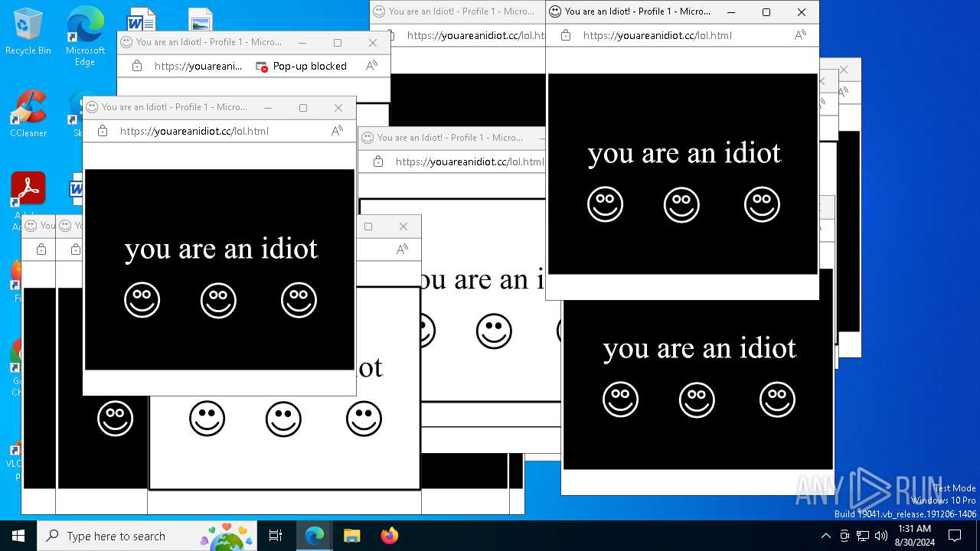Click lock icon in top-center background window

pyautogui.click(x=390, y=35)
